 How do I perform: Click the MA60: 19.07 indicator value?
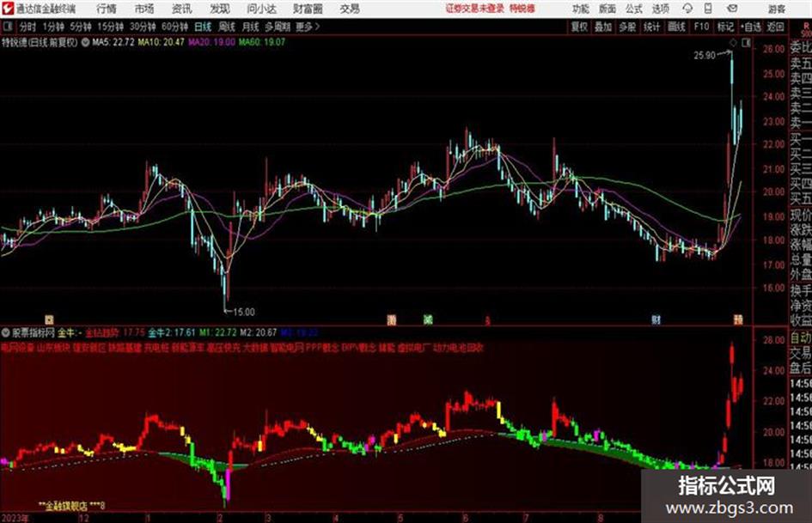click(261, 42)
